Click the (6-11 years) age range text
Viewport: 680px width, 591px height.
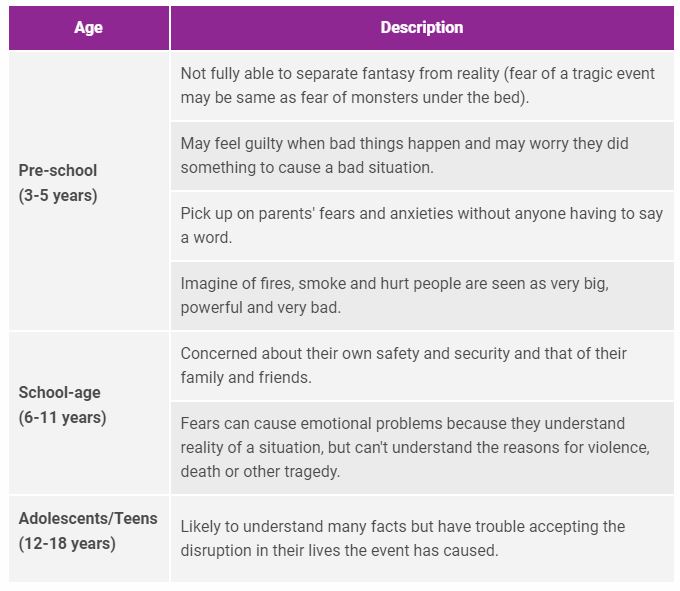pyautogui.click(x=62, y=417)
